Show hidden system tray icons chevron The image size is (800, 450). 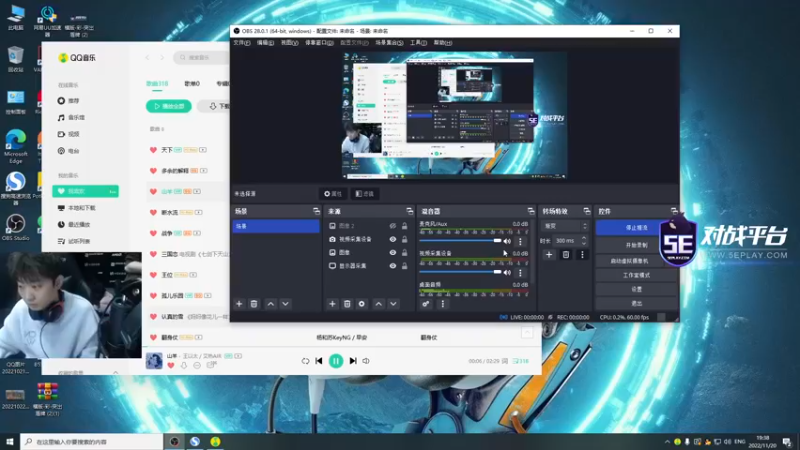[x=667, y=442]
